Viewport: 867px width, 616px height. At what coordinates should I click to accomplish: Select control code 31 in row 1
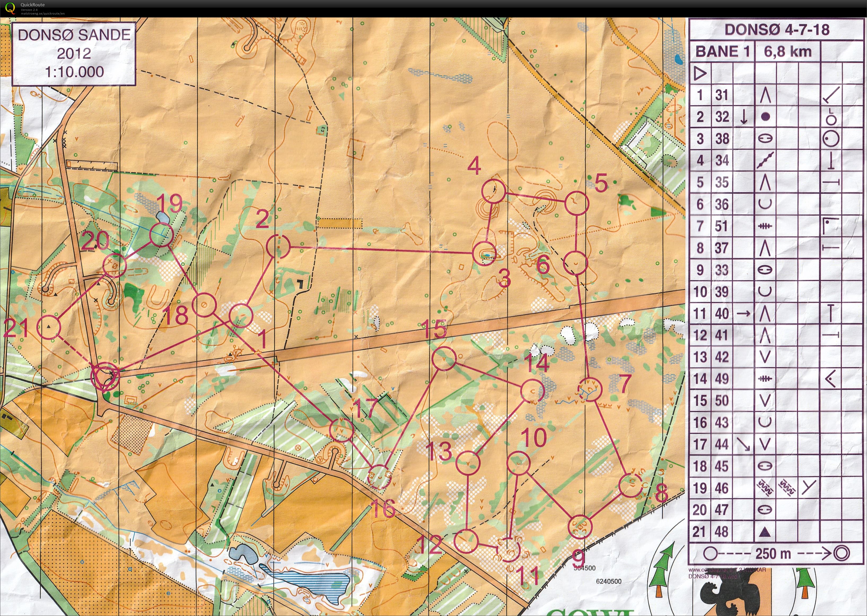coord(722,95)
